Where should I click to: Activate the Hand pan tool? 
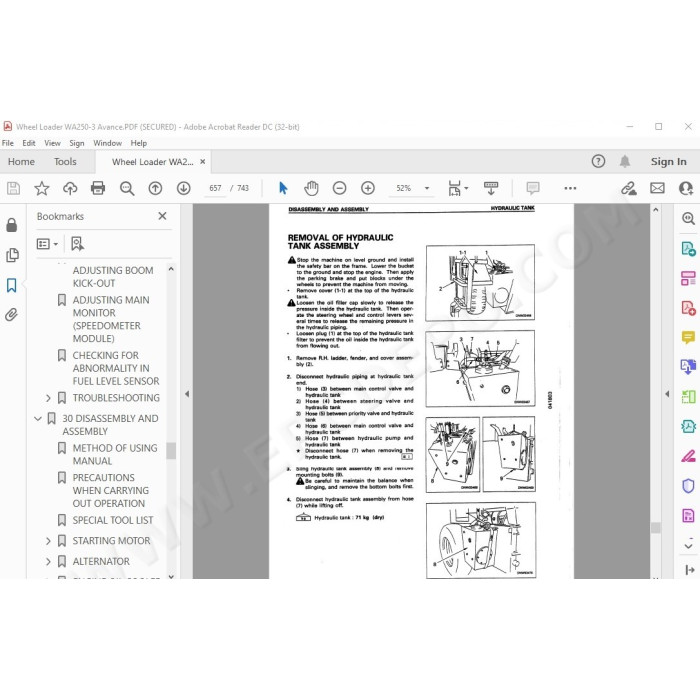pyautogui.click(x=311, y=188)
